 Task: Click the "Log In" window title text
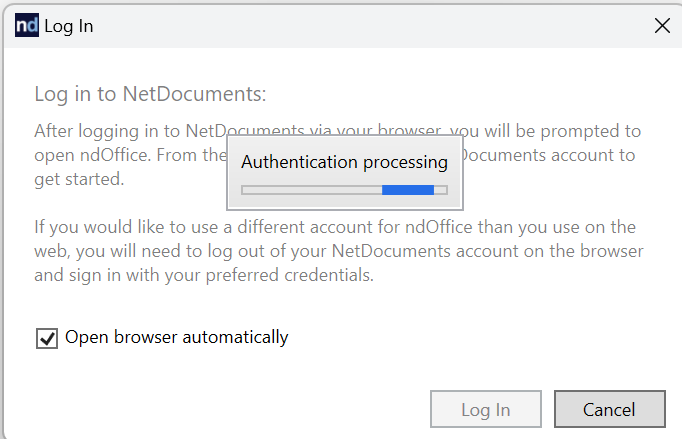pyautogui.click(x=69, y=27)
